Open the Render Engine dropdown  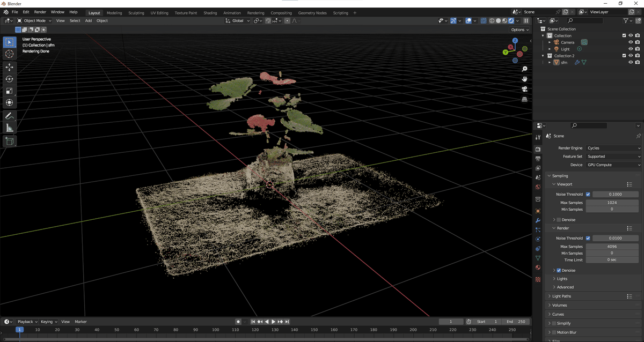613,148
